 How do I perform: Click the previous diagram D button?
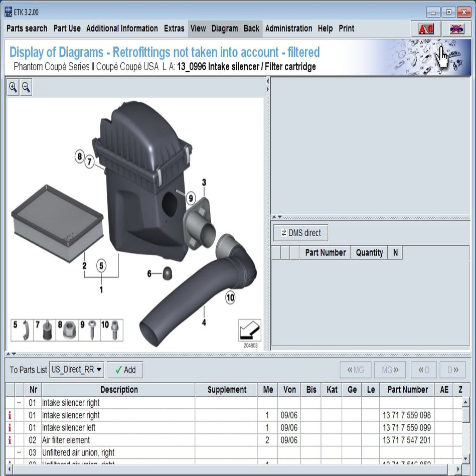pyautogui.click(x=424, y=370)
